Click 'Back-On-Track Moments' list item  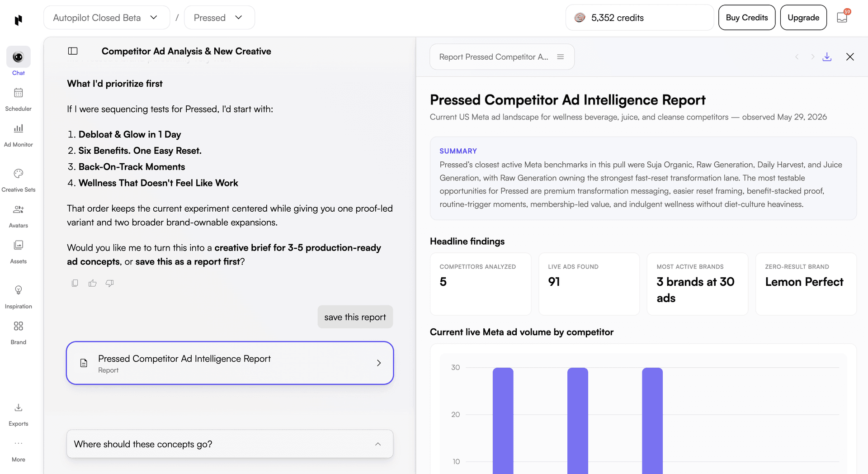coord(132,167)
